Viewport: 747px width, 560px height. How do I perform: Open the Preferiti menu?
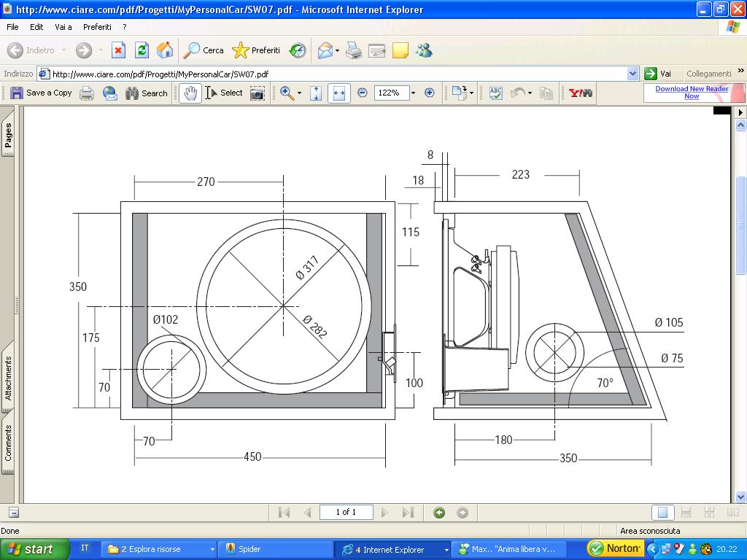point(97,26)
